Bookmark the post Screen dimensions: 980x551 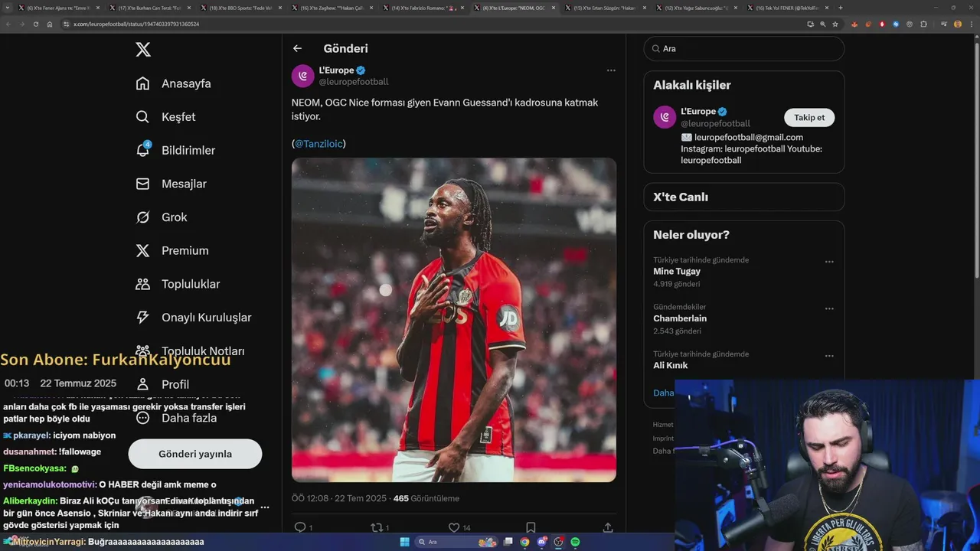click(531, 527)
